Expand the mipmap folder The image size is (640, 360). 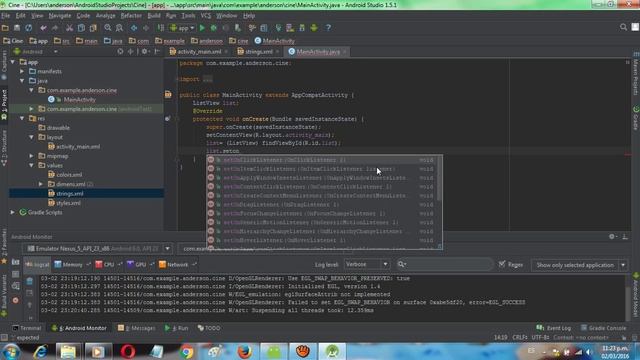(32, 156)
